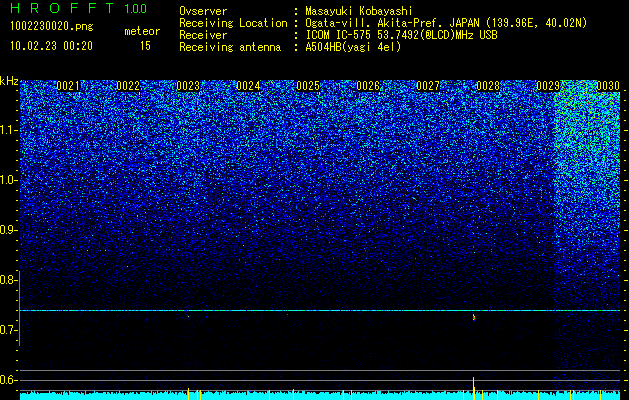Click the Ovserver label
Image resolution: width=629 pixels, height=400 pixels.
(x=203, y=11)
